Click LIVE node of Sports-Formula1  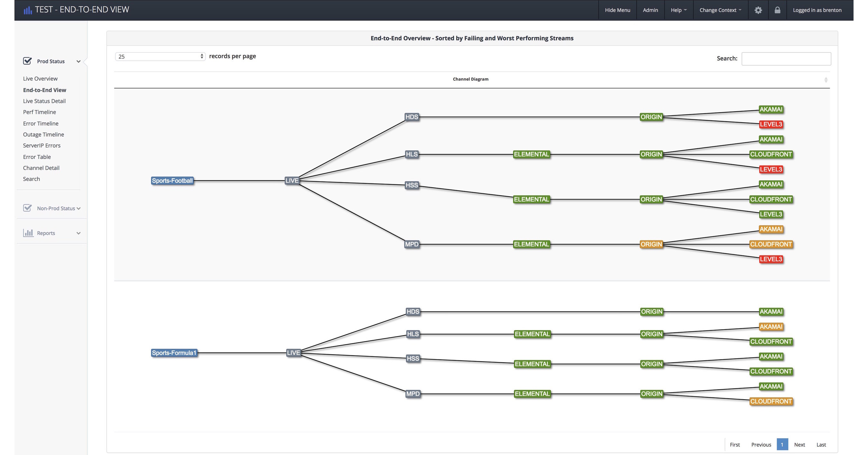point(293,353)
